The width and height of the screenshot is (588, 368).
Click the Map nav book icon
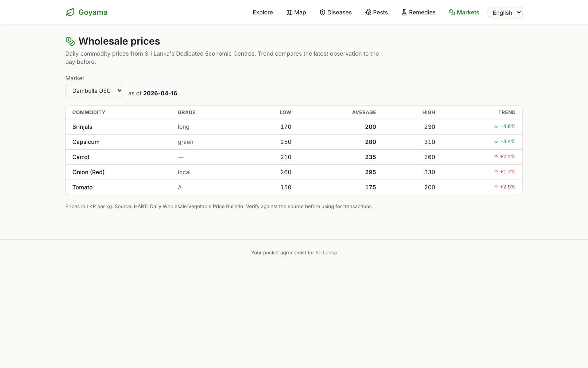[x=289, y=12]
